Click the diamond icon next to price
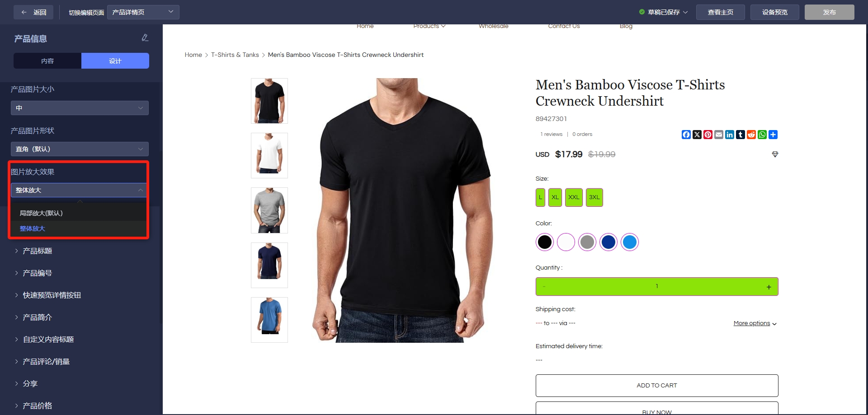The image size is (868, 415). (775, 154)
